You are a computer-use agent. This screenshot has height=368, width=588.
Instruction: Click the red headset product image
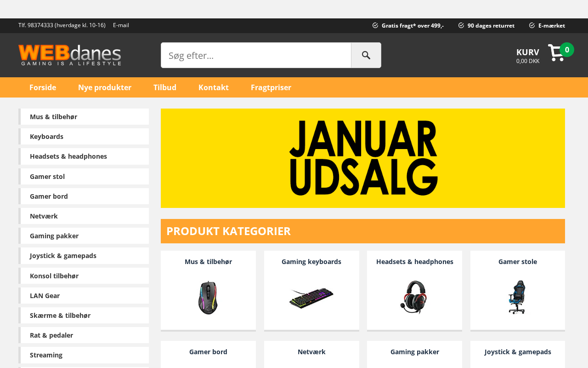(414, 297)
